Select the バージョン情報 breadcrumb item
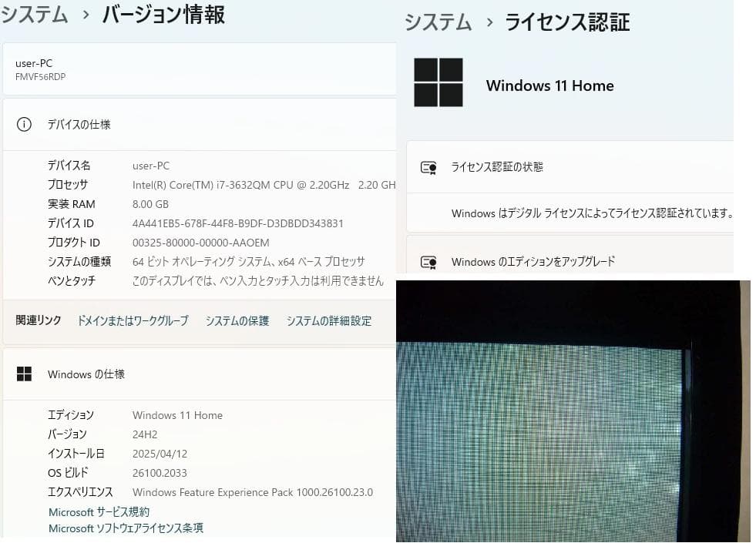Image resolution: width=756 pixels, height=543 pixels. click(162, 14)
